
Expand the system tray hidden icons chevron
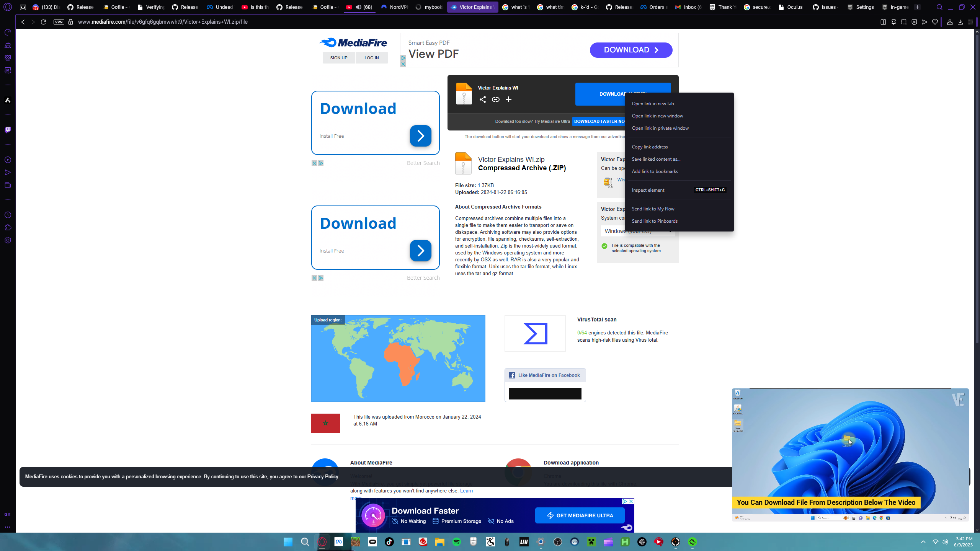923,542
